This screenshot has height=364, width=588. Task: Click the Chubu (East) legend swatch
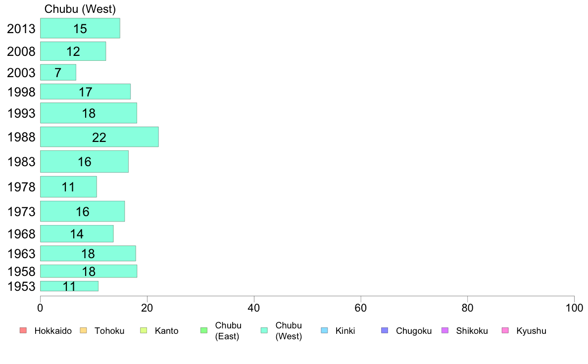tap(204, 330)
